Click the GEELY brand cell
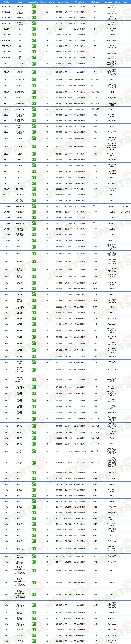 point(7,29)
